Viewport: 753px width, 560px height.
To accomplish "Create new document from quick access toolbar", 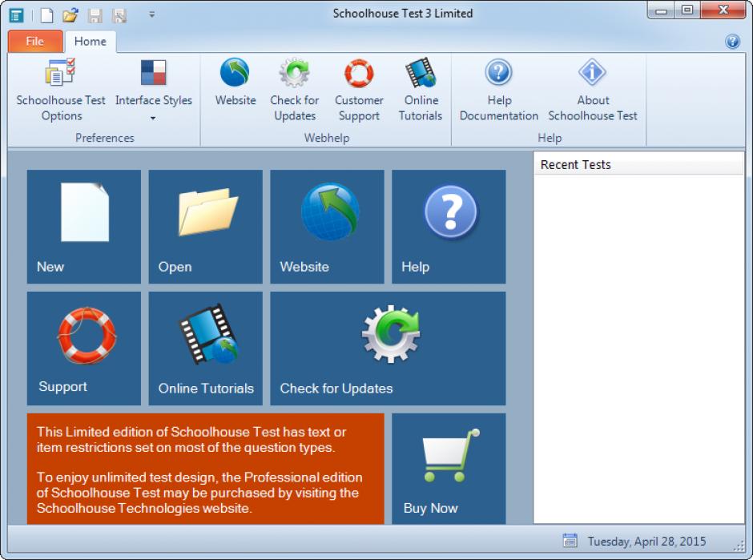I will coord(46,15).
